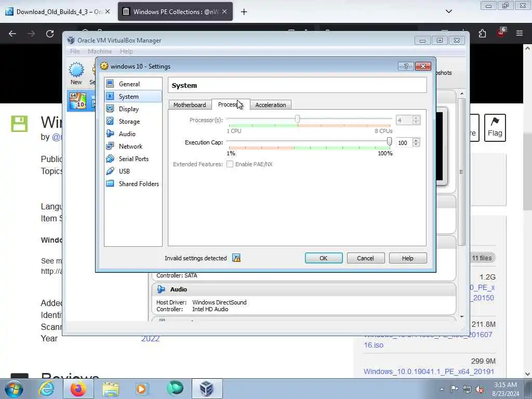Click Cancel in settings dialog

tap(365, 258)
